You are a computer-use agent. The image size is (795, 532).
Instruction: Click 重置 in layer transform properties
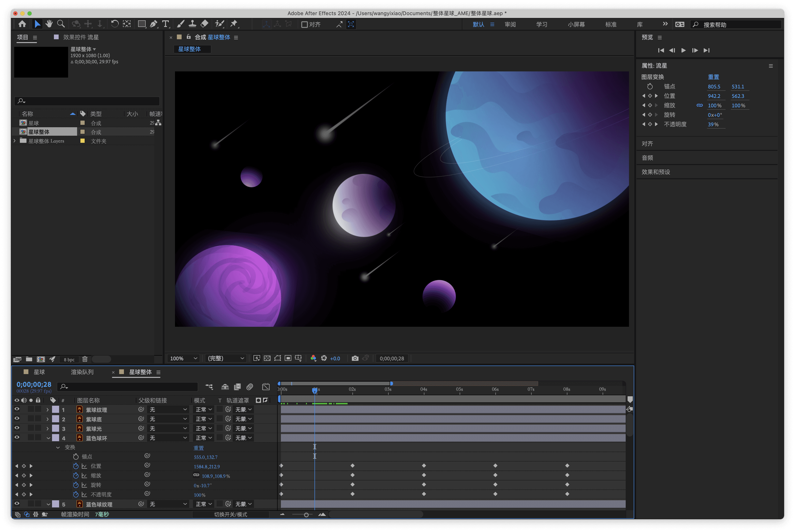tap(713, 77)
